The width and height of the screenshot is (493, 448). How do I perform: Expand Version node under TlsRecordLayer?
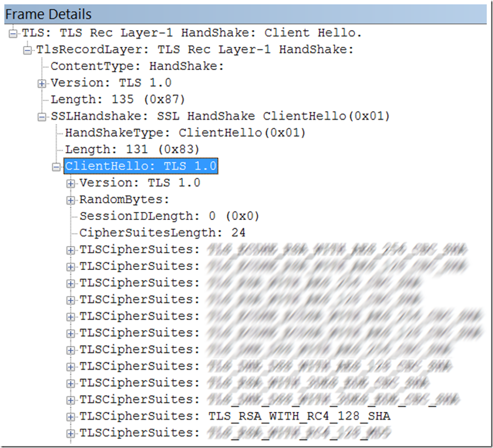(42, 83)
